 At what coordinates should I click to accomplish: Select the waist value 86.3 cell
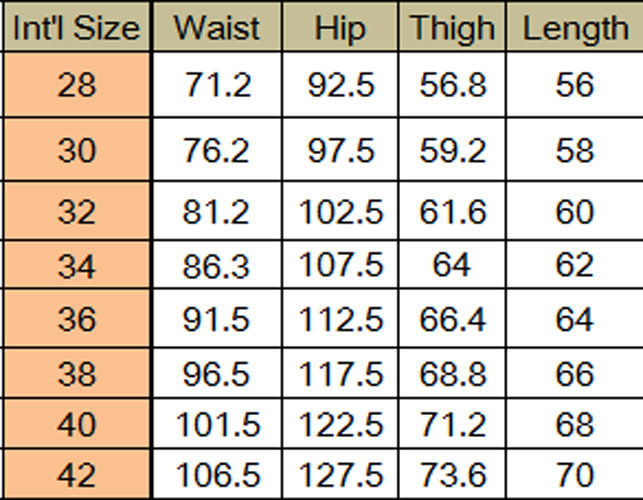(217, 265)
